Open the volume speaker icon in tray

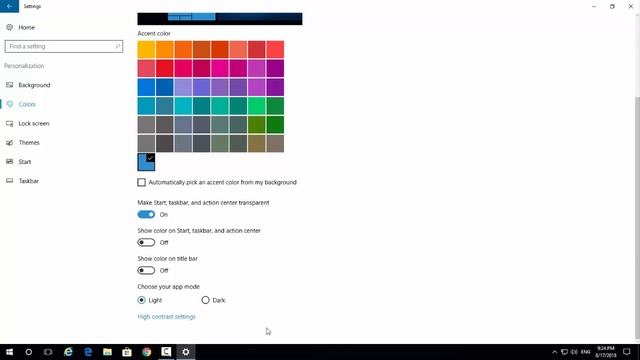click(574, 352)
